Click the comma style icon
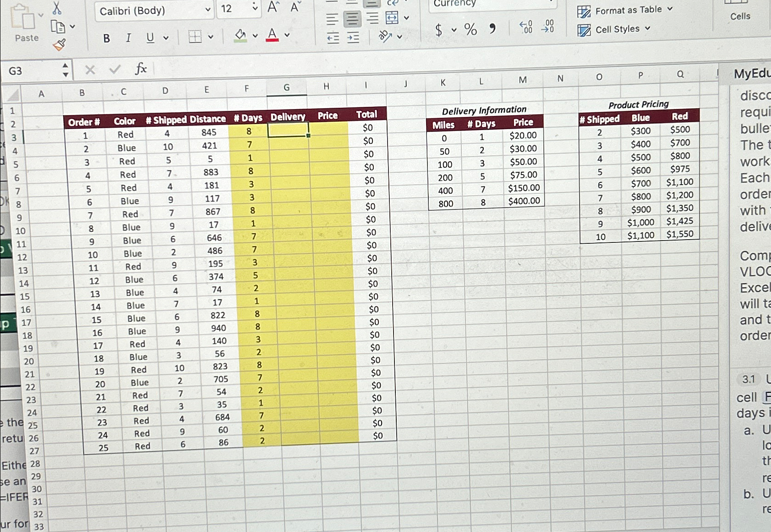Viewport: 771px width, 532px height. point(492,28)
